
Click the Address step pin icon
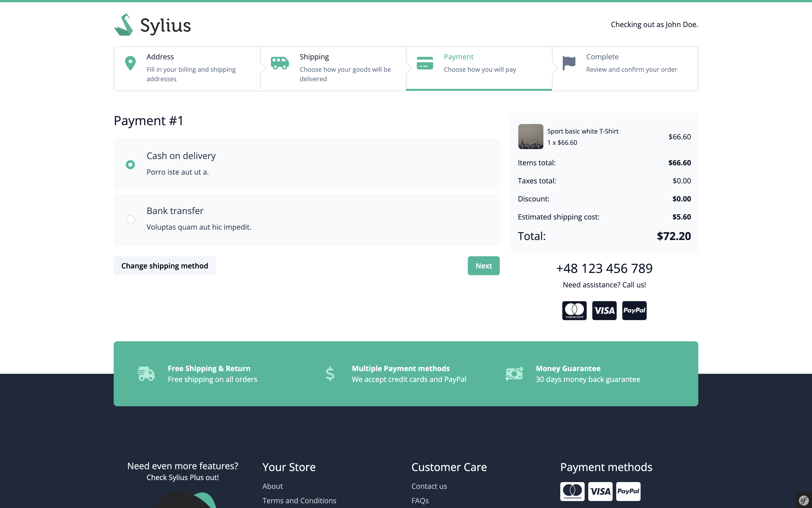pos(130,63)
